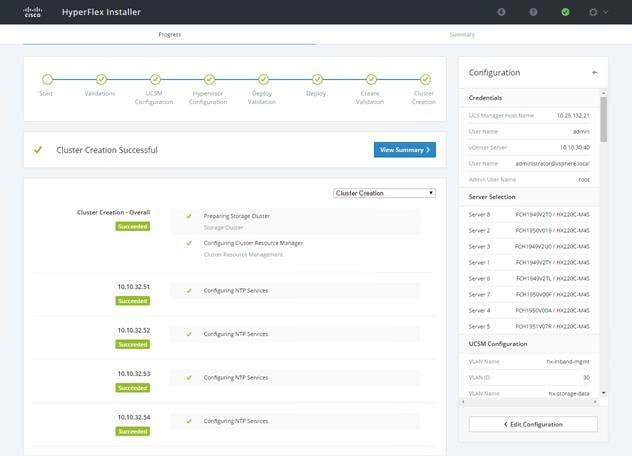The image size is (632, 456).
Task: Open the help question mark icon
Action: pos(533,12)
